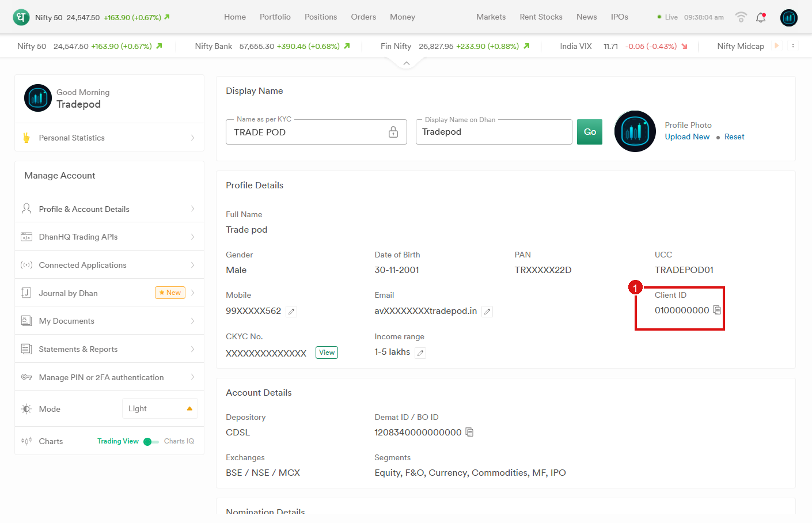Click Journal by Dhan notebook icon

(x=26, y=293)
